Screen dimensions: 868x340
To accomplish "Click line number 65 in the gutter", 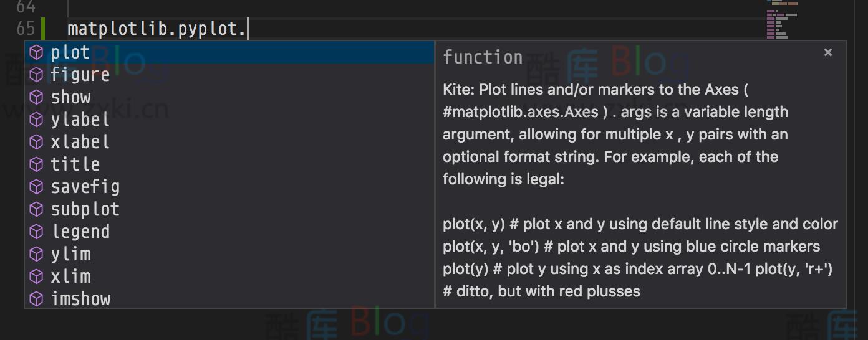I will pyautogui.click(x=26, y=29).
